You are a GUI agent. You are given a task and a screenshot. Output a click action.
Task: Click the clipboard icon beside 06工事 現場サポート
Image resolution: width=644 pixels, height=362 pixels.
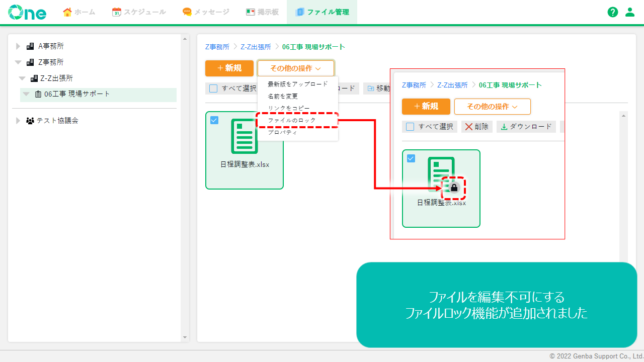click(38, 94)
